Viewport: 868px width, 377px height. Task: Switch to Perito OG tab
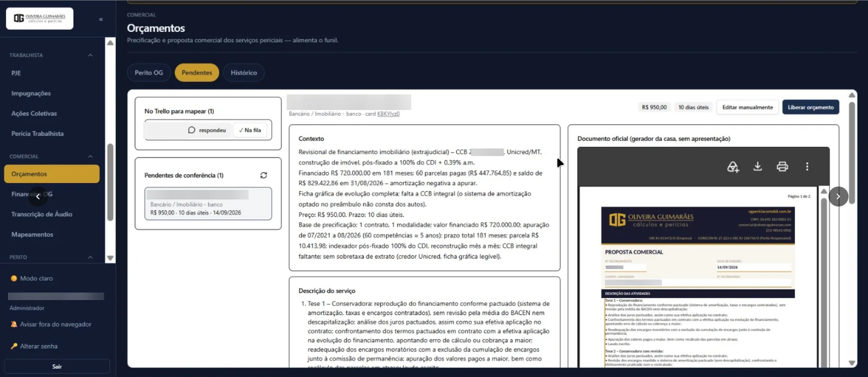149,73
